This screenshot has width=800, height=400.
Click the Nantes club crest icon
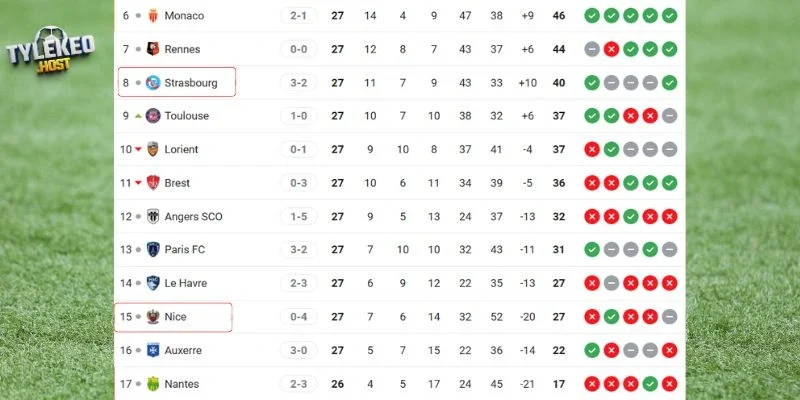click(x=153, y=384)
